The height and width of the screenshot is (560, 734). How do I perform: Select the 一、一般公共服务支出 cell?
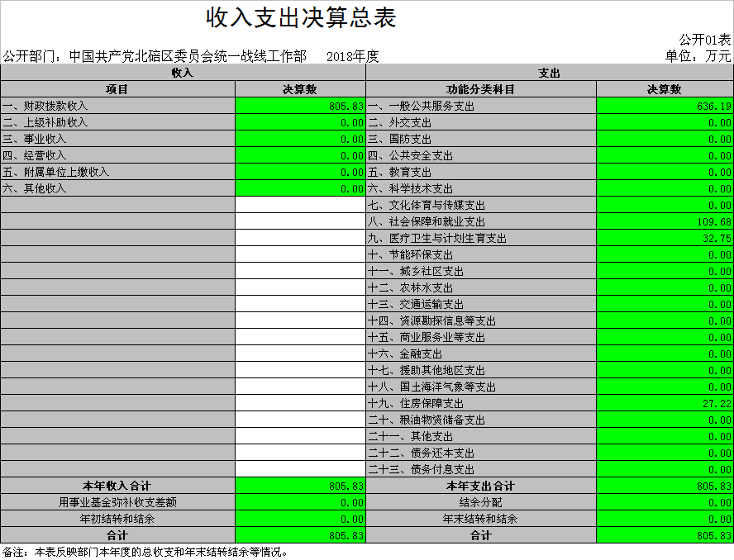(481, 106)
